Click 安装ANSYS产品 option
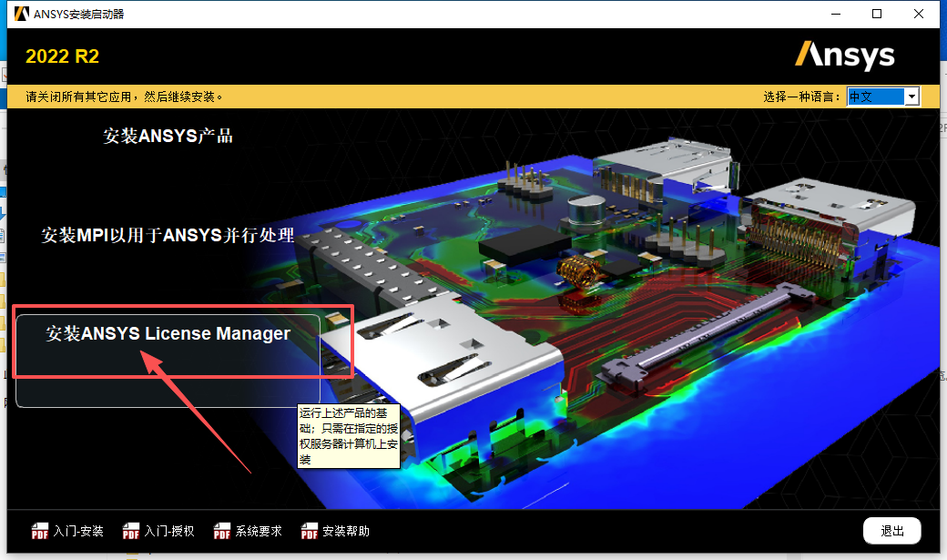The width and height of the screenshot is (947, 560). (x=168, y=135)
